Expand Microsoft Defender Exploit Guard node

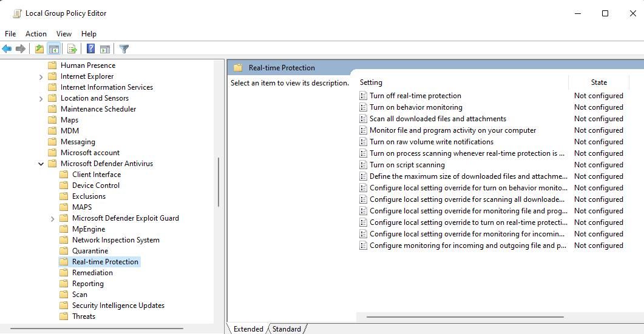tap(52, 219)
